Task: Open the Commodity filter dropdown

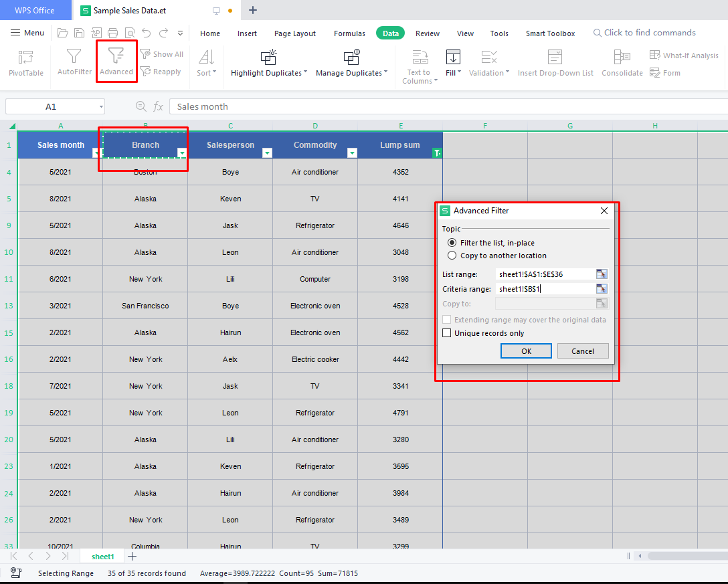Action: pyautogui.click(x=352, y=153)
